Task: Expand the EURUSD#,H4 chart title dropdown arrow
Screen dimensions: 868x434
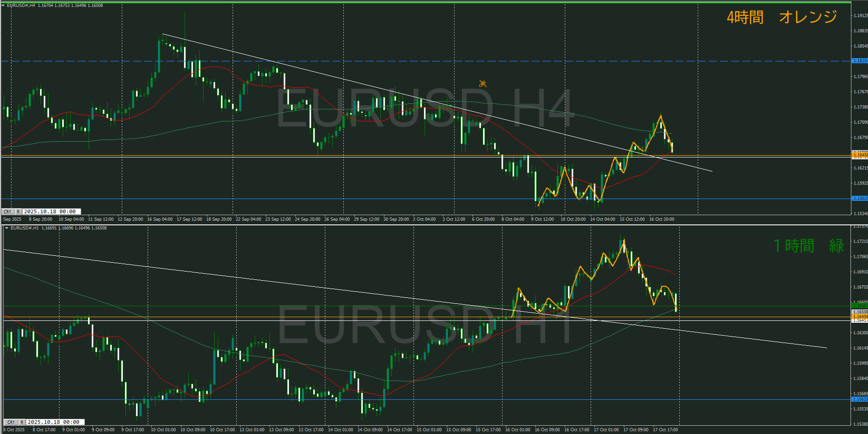Action: 3,6
